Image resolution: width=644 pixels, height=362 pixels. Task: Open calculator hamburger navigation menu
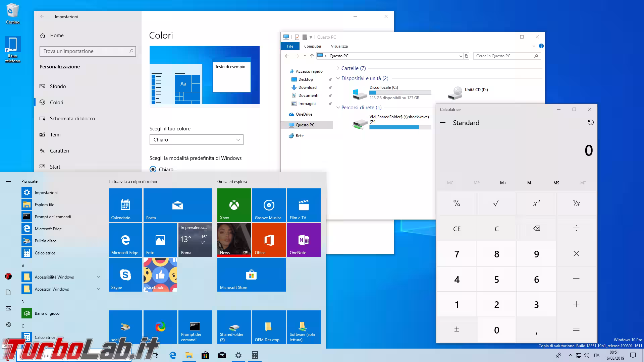click(x=443, y=123)
